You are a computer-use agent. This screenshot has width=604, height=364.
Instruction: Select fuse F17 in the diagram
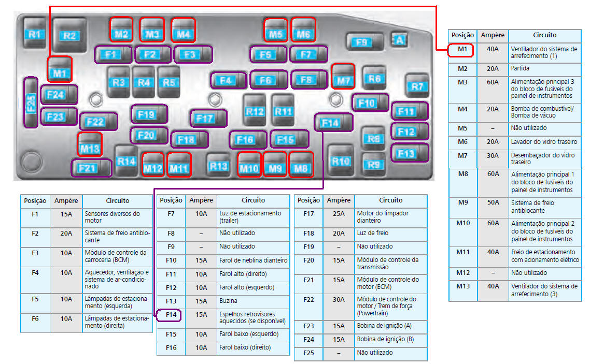pyautogui.click(x=208, y=119)
